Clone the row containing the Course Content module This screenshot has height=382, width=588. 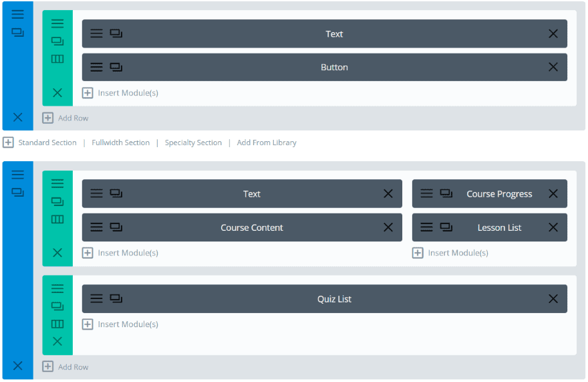pyautogui.click(x=57, y=201)
